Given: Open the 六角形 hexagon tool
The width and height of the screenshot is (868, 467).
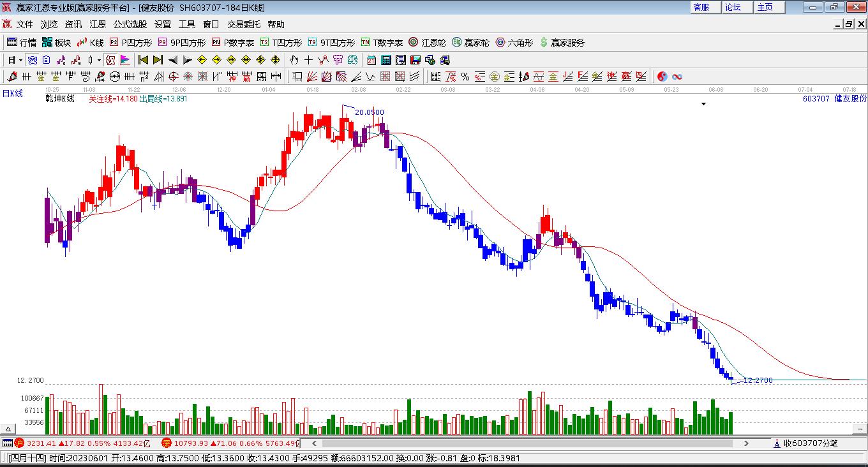Looking at the screenshot, I should coord(514,43).
